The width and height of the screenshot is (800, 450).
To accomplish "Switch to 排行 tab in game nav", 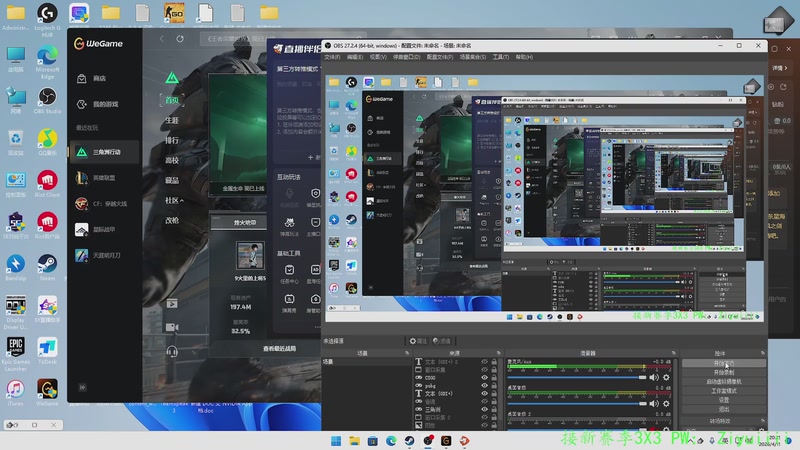I will coord(172,140).
